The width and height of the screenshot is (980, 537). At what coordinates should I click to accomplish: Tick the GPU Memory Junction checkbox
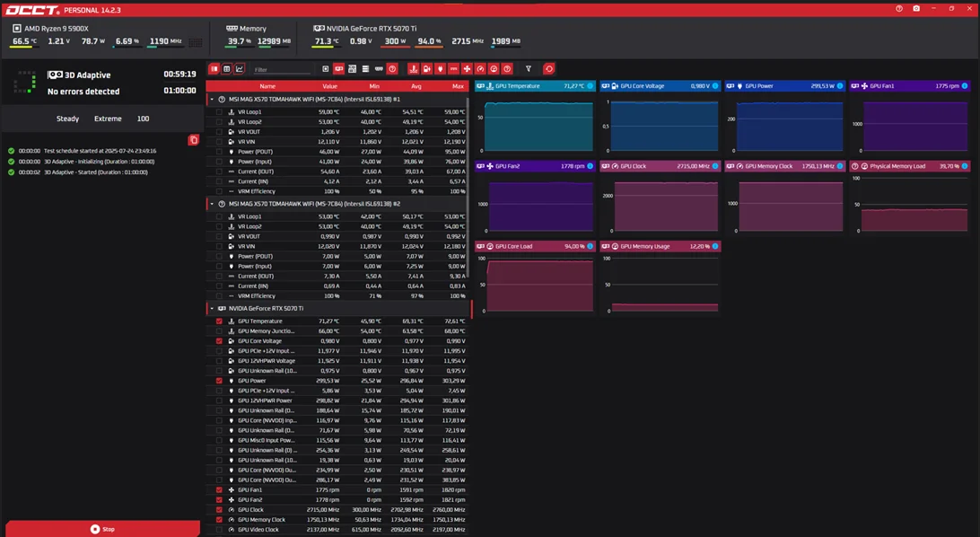point(219,331)
